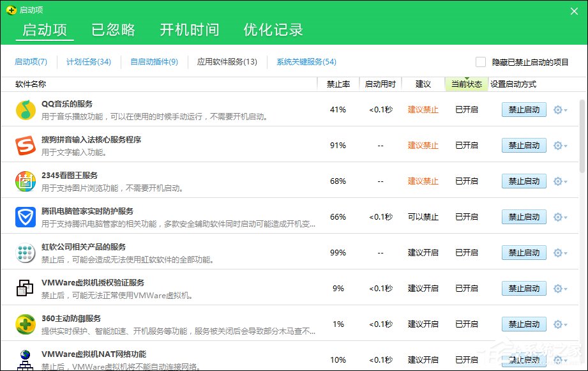Screen dimensions: 588x371
Task: Click the QQ音乐的服务 app icon
Action: [x=26, y=109]
